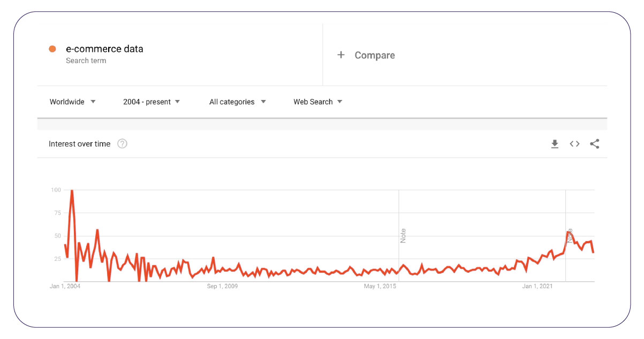644x339 pixels.
Task: Click the Jan 1, 2021 axis label
Action: pyautogui.click(x=537, y=287)
